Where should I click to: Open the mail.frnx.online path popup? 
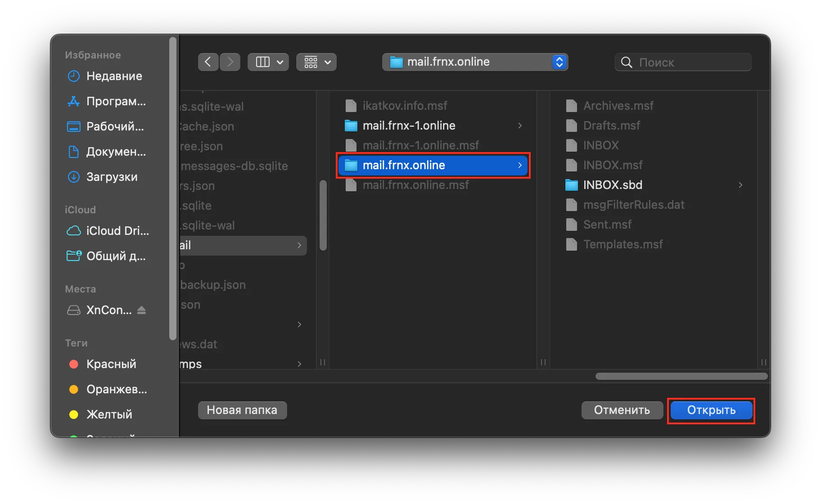(x=475, y=62)
